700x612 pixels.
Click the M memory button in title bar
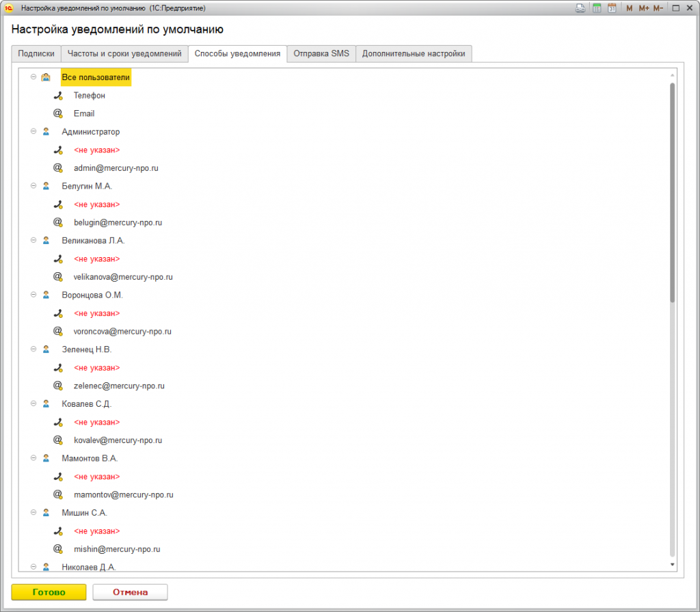pyautogui.click(x=629, y=8)
